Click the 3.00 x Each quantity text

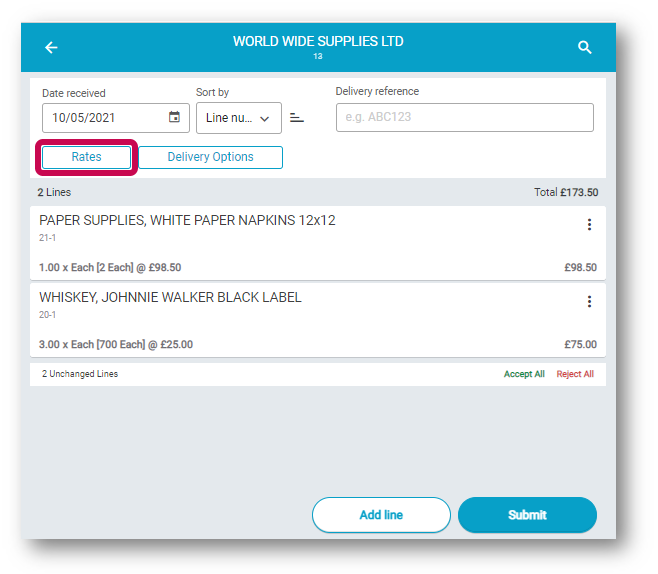coord(116,344)
